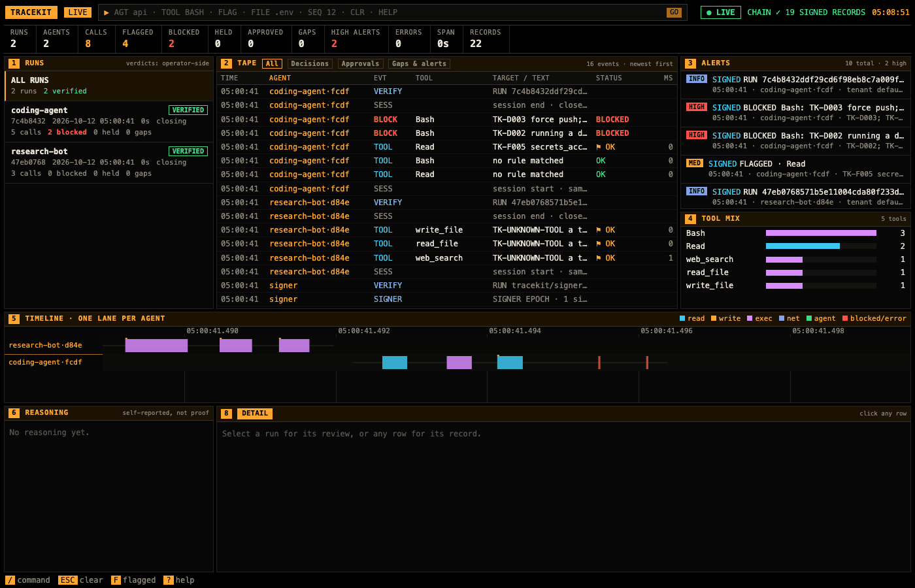Screen dimensions: 915x588
Task: Open the coding-agent run card
Action: click(x=108, y=122)
